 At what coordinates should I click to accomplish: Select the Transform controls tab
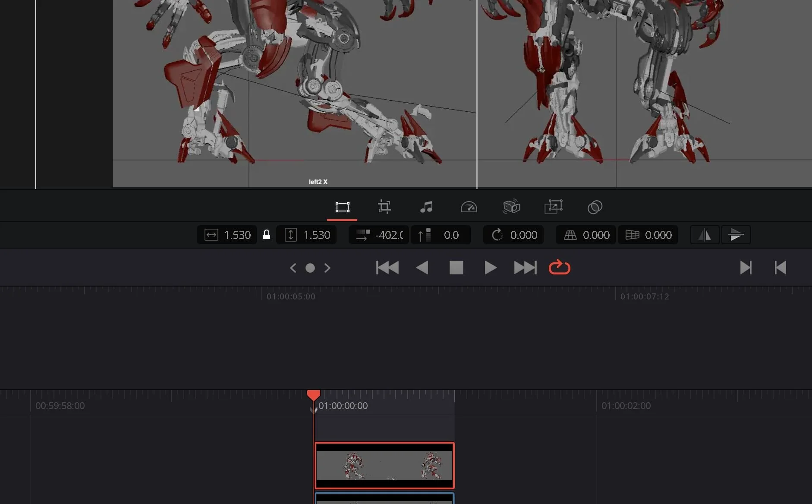tap(342, 207)
